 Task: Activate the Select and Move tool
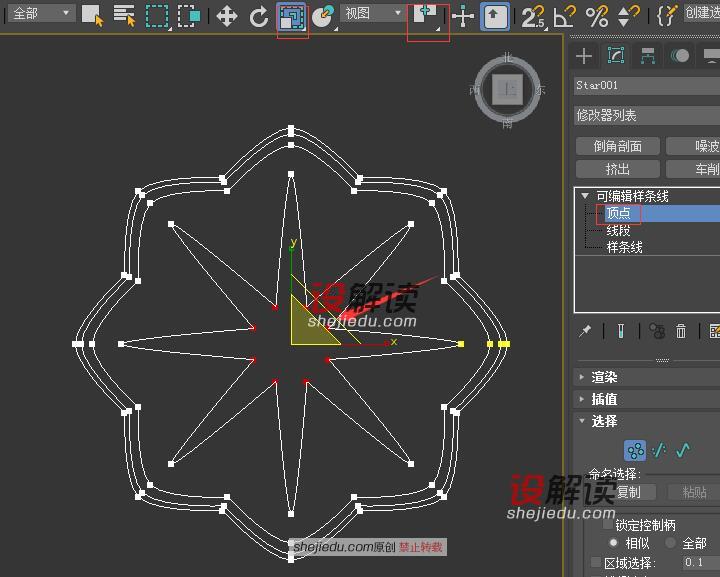click(x=227, y=17)
